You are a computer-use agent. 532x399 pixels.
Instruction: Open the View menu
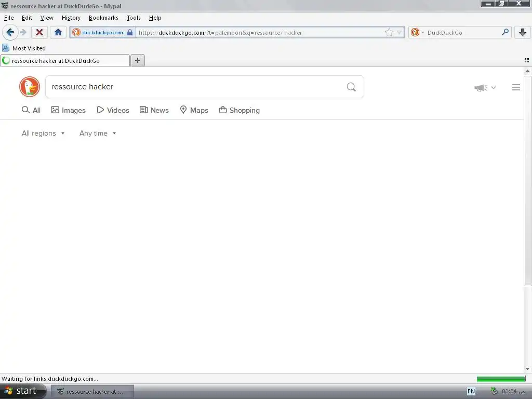tap(47, 18)
